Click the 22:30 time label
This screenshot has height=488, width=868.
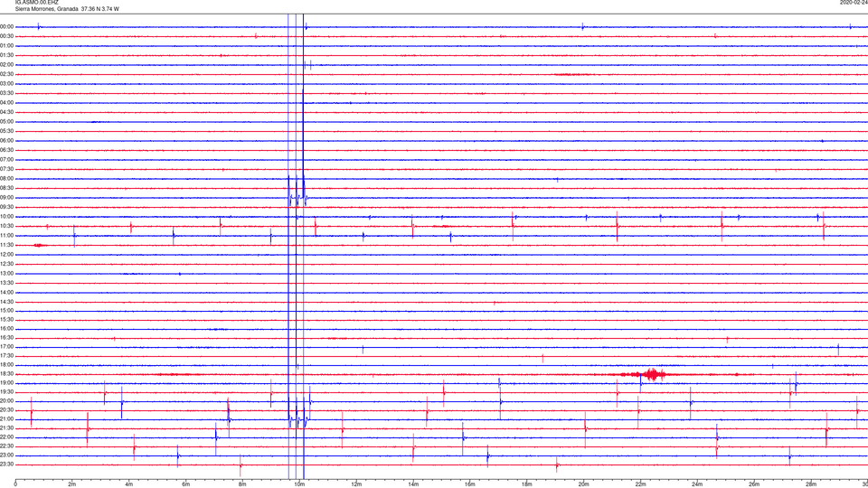pos(7,446)
